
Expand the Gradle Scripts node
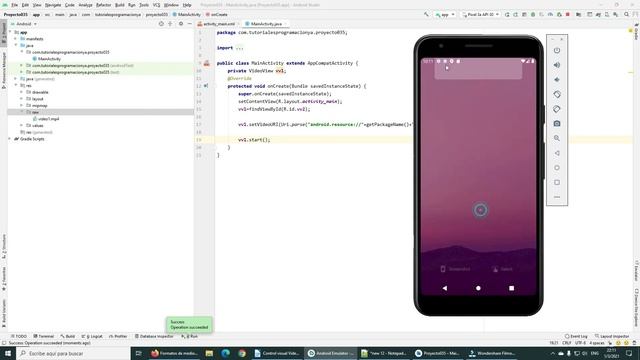pos(10,139)
